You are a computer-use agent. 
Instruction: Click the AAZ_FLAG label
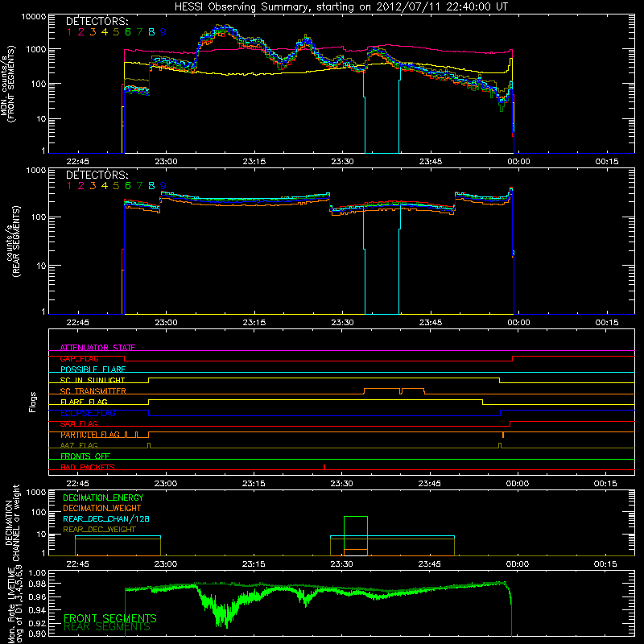(x=79, y=446)
